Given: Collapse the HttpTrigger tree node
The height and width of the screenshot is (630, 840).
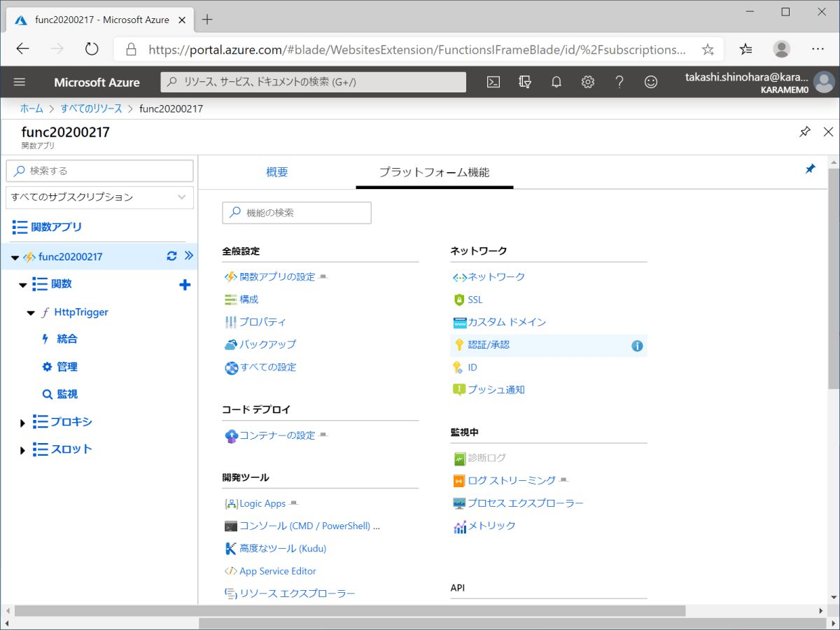Looking at the screenshot, I should click(x=31, y=313).
